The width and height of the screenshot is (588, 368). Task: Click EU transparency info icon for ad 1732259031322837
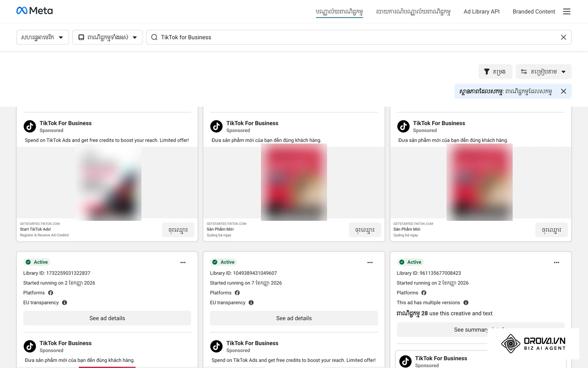coord(65,302)
